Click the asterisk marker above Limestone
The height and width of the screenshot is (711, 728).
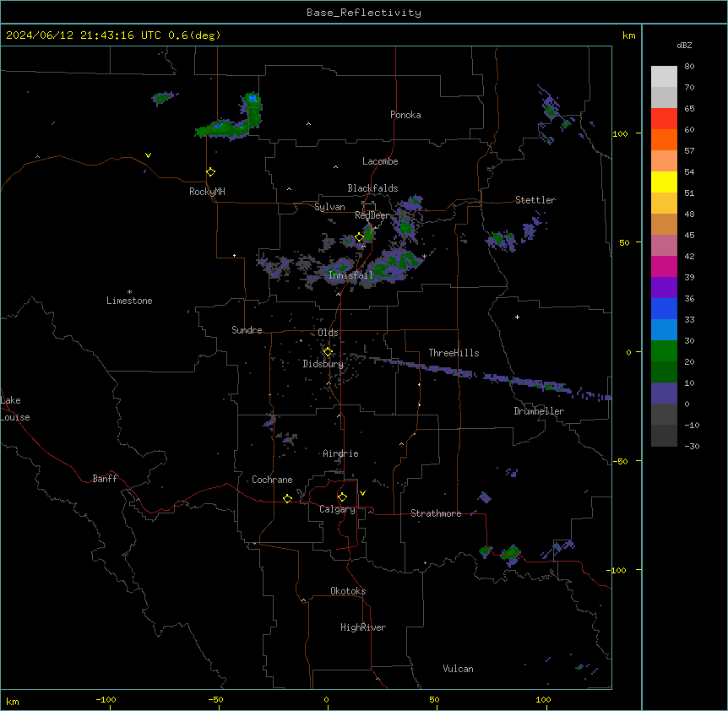(x=129, y=292)
